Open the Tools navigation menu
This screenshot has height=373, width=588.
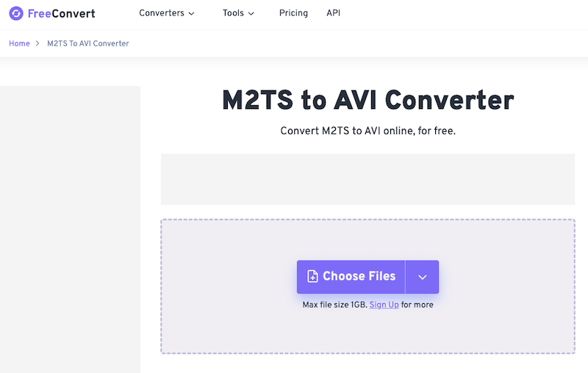tap(233, 13)
